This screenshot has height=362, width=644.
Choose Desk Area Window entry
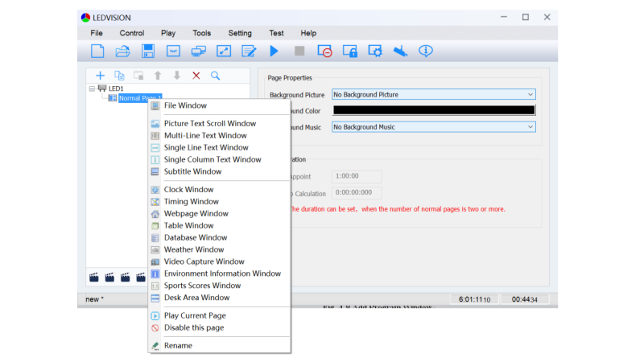point(219,298)
